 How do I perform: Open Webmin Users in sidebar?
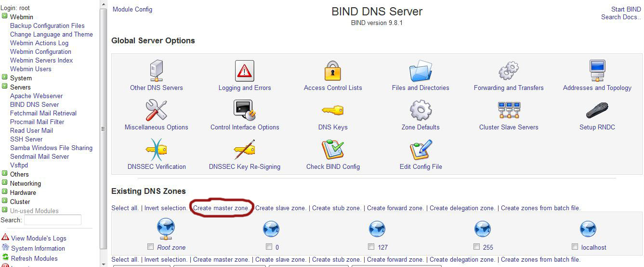click(31, 69)
